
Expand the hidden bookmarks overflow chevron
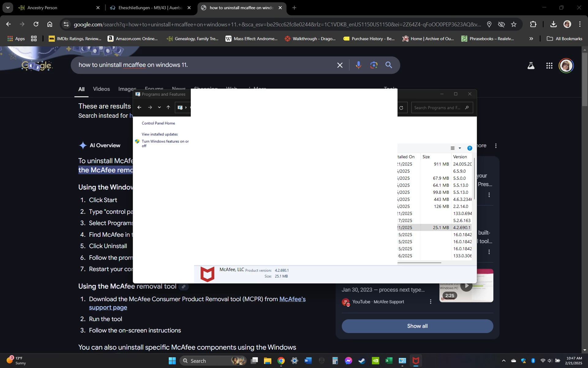pyautogui.click(x=531, y=39)
